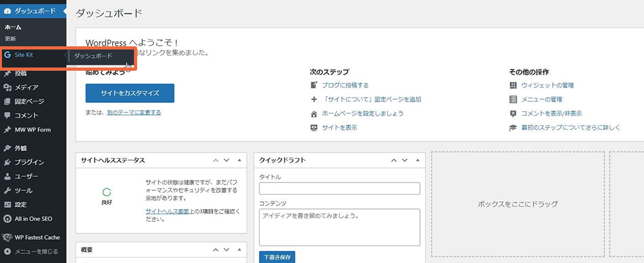Open Site Kit ダッシュボード flyout item
This screenshot has width=644, height=263.
click(93, 56)
